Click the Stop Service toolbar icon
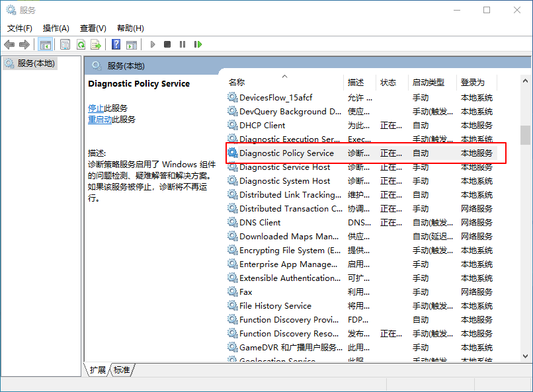Screen dimensions: 533x392 pos(167,44)
